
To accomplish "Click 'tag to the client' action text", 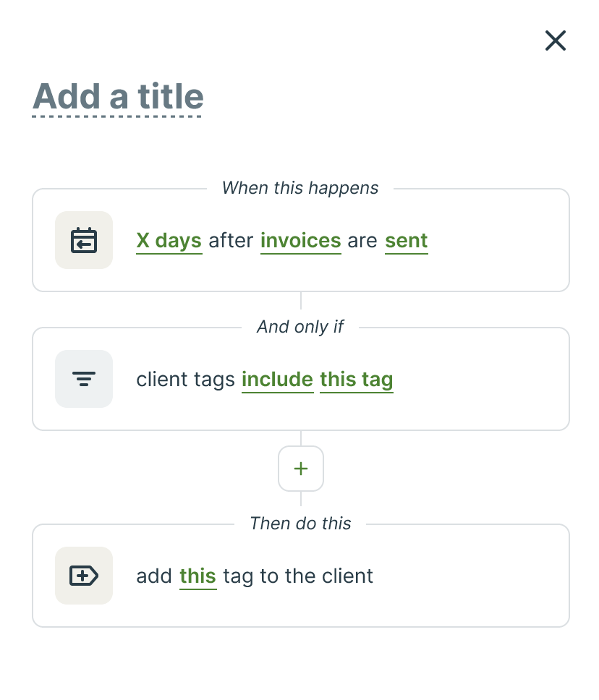I will coord(298,576).
